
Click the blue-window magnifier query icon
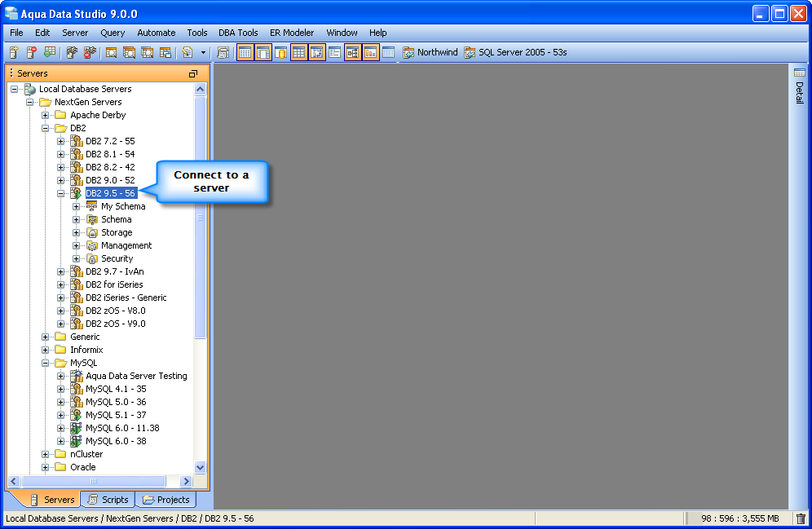point(147,52)
